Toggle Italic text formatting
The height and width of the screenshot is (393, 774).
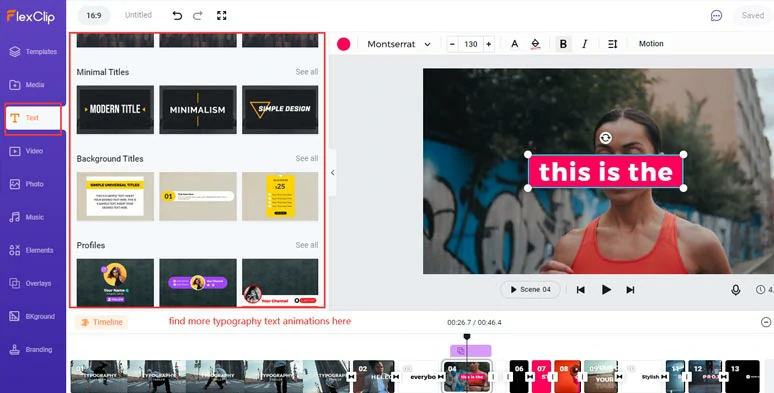click(x=585, y=44)
